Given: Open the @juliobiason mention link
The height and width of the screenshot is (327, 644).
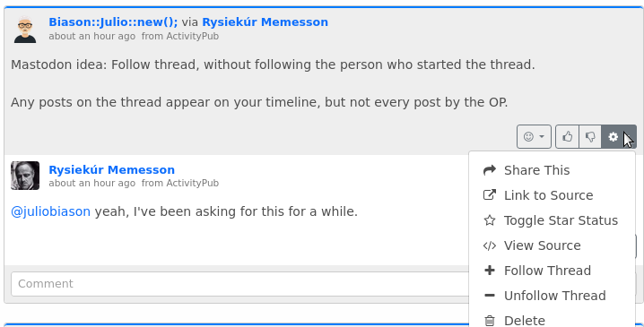Looking at the screenshot, I should point(50,211).
